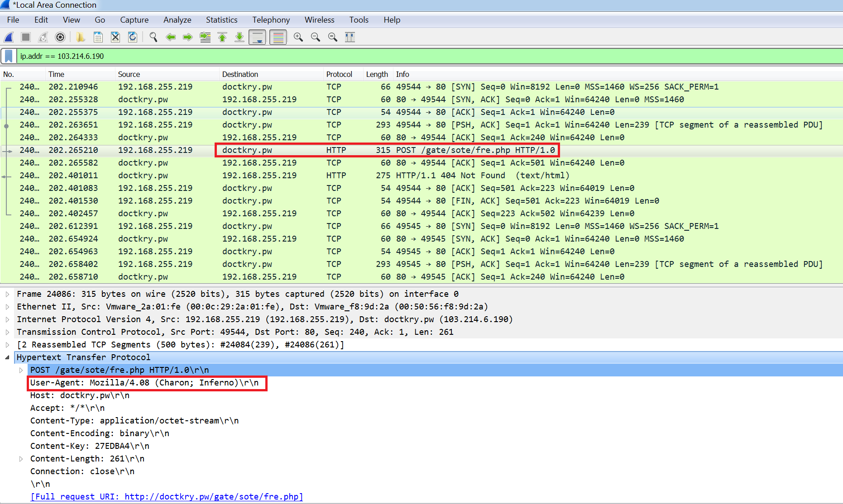Go to a specified packet number
The width and height of the screenshot is (843, 504).
pos(205,37)
